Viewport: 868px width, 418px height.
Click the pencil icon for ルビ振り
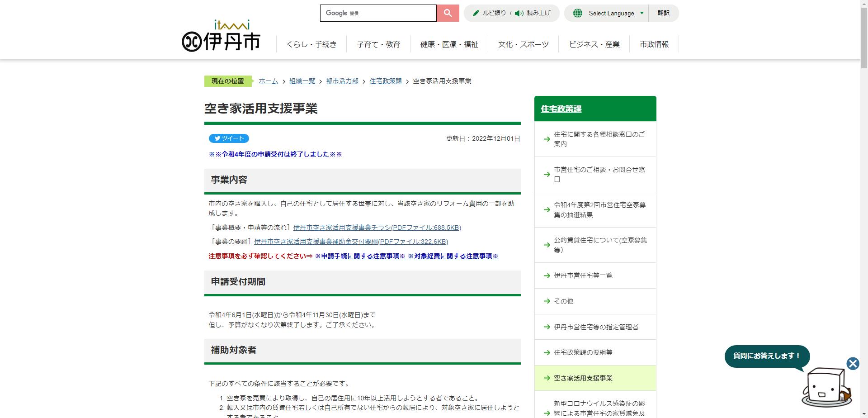click(x=476, y=13)
